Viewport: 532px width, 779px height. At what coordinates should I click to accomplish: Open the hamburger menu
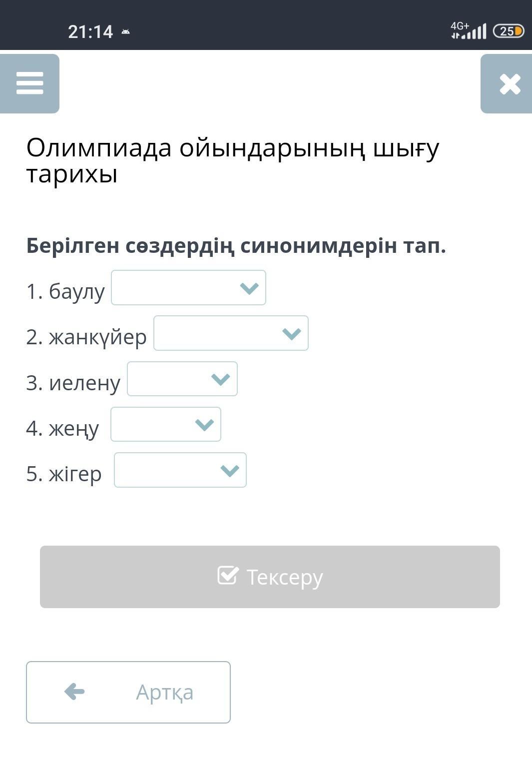click(x=30, y=83)
